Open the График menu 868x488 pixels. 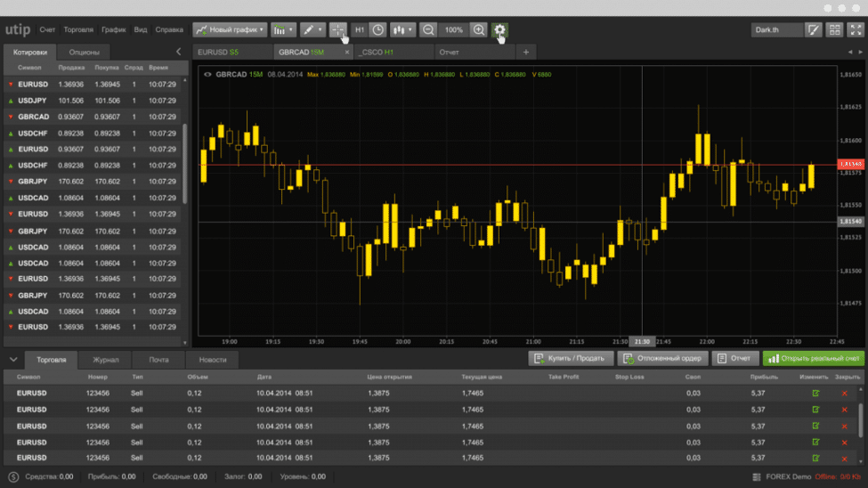[x=113, y=30]
